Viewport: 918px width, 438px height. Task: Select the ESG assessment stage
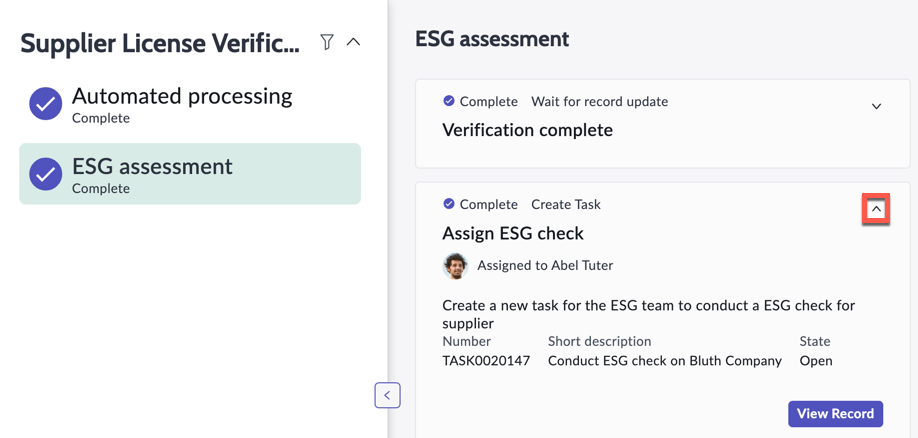pyautogui.click(x=190, y=174)
